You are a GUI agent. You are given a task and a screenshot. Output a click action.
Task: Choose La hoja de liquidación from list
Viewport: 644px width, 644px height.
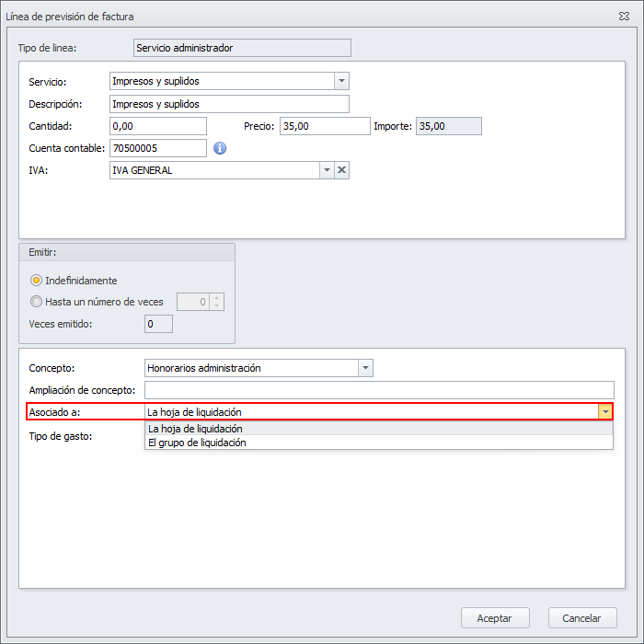pyautogui.click(x=195, y=429)
